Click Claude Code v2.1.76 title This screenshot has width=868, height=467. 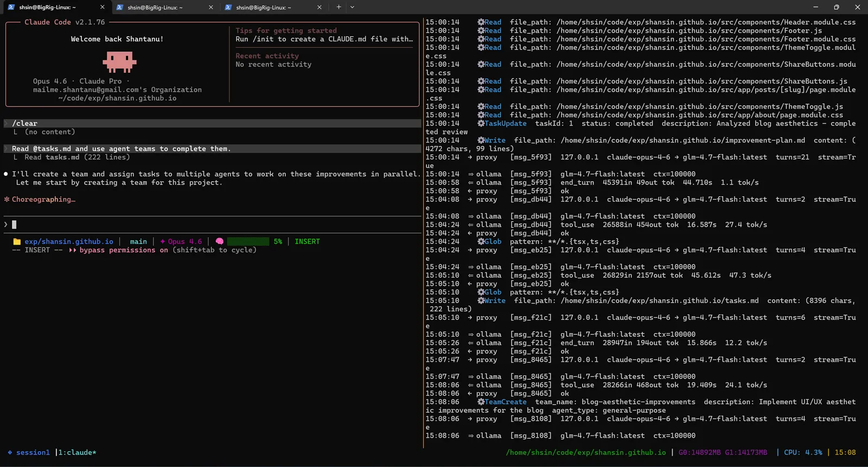65,22
